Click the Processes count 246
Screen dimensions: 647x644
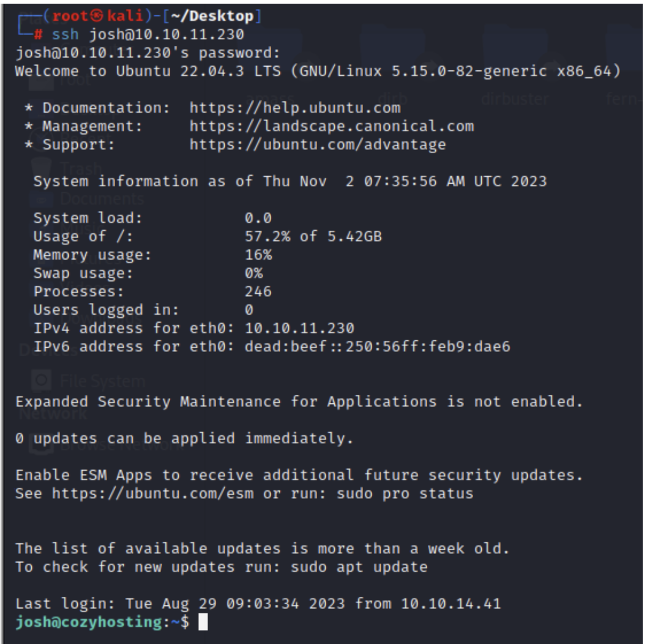point(258,291)
